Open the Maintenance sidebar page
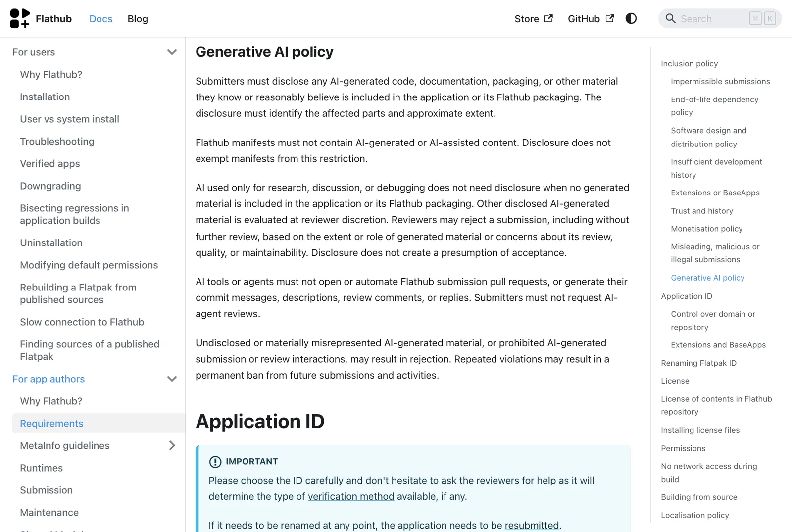 tap(49, 512)
